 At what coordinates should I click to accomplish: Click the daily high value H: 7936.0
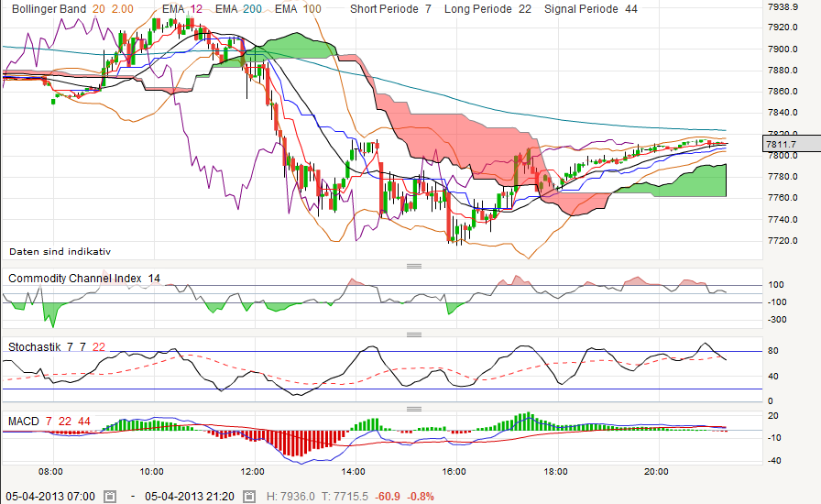coord(290,496)
